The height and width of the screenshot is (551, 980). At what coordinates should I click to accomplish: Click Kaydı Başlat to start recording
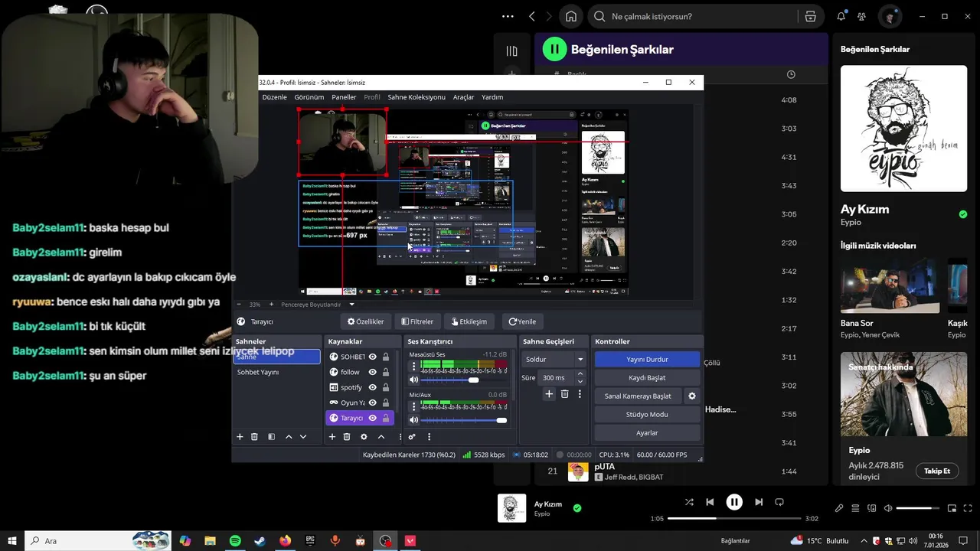(647, 377)
